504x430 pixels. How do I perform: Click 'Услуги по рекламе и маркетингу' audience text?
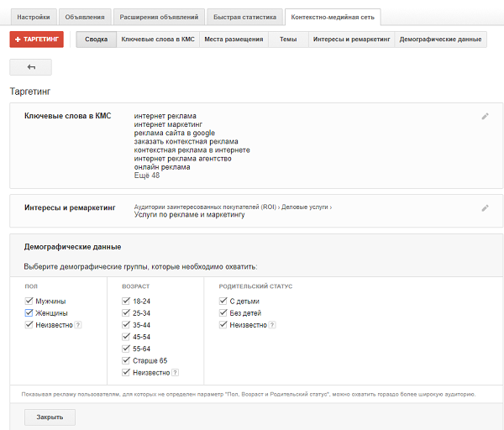coord(189,215)
